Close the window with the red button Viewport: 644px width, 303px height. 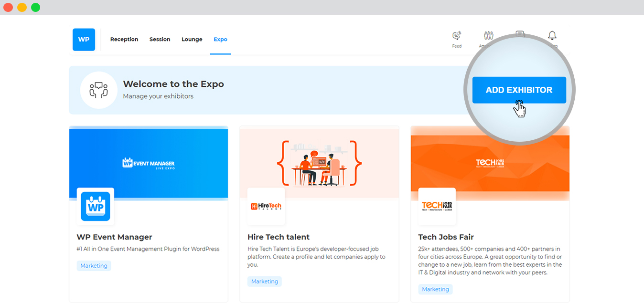(8, 7)
